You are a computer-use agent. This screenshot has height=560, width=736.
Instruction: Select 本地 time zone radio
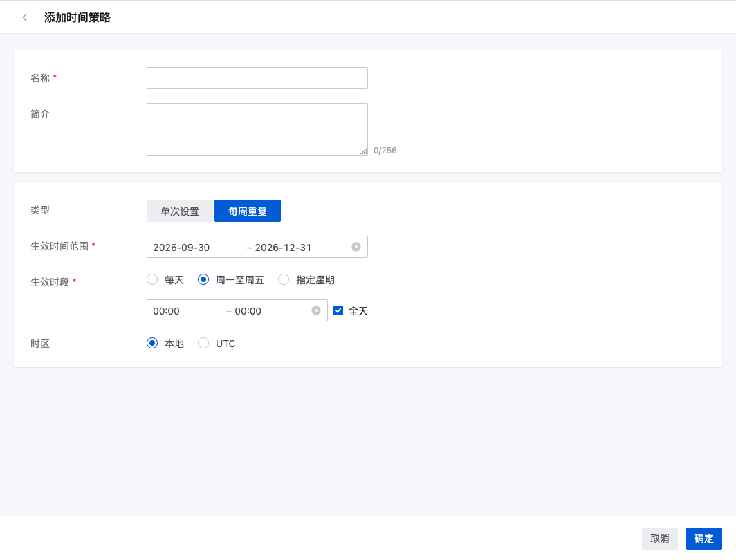point(152,344)
